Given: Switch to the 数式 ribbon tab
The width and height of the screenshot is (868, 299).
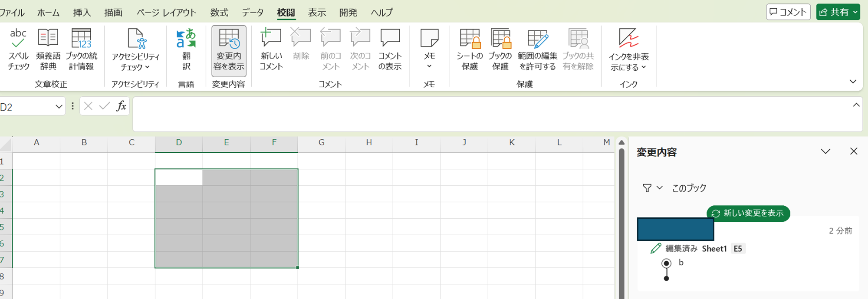Looking at the screenshot, I should (219, 13).
